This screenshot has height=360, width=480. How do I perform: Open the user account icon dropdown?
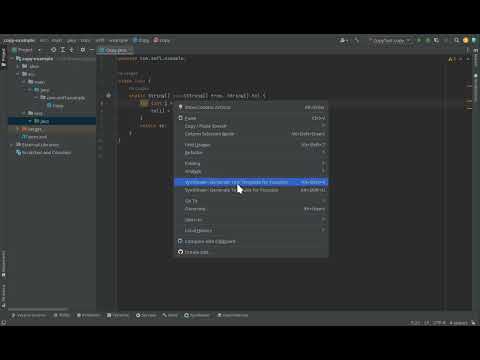343,41
